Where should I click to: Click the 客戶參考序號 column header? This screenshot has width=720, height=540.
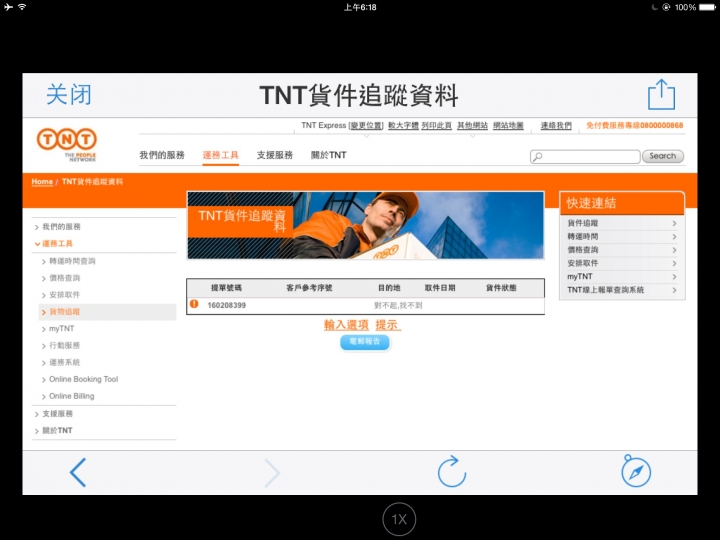tap(309, 288)
